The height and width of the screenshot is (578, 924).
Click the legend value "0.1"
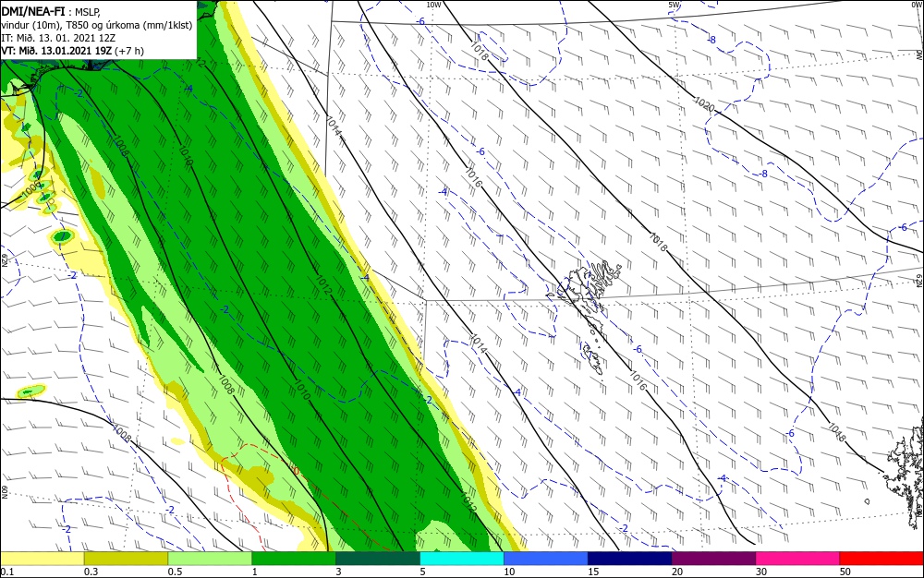(x=7, y=572)
